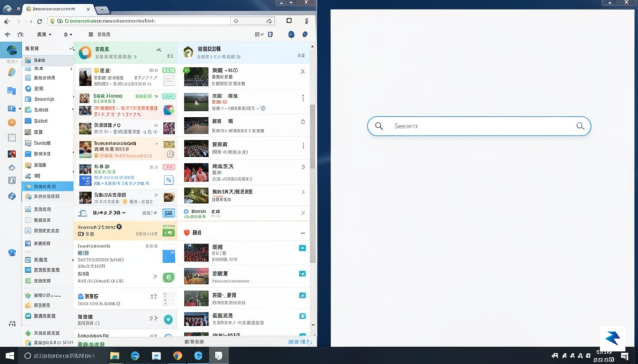Open the notification center in the taskbar corner
This screenshot has width=638, height=364.
624,357
